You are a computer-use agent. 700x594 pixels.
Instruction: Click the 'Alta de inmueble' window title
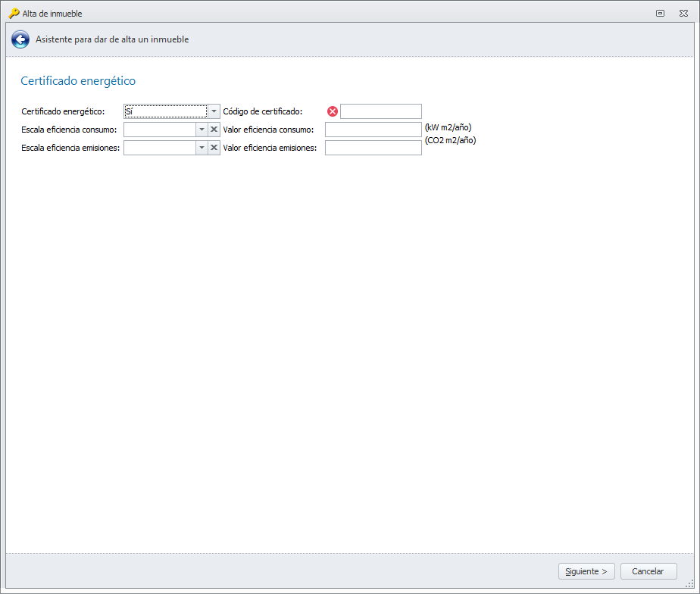52,14
